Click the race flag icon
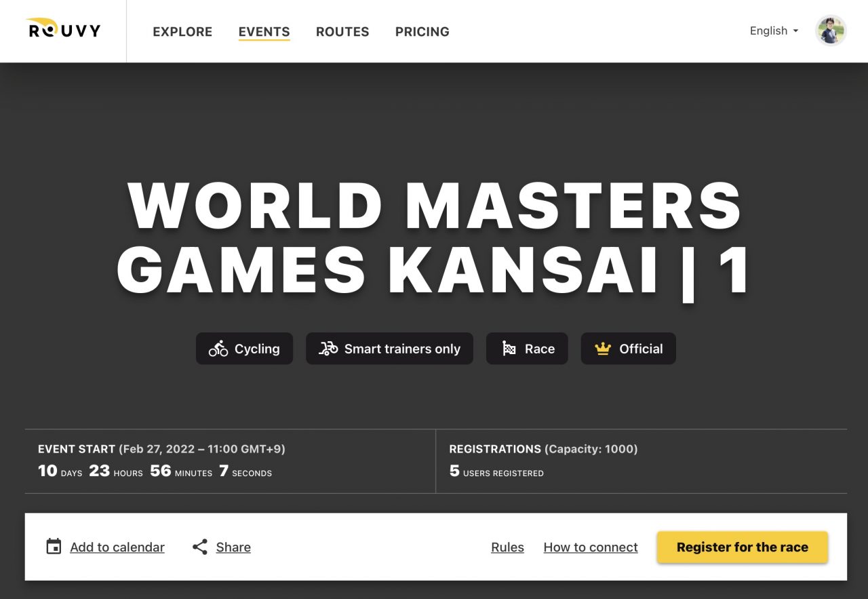Image resolution: width=868 pixels, height=599 pixels. [x=509, y=349]
